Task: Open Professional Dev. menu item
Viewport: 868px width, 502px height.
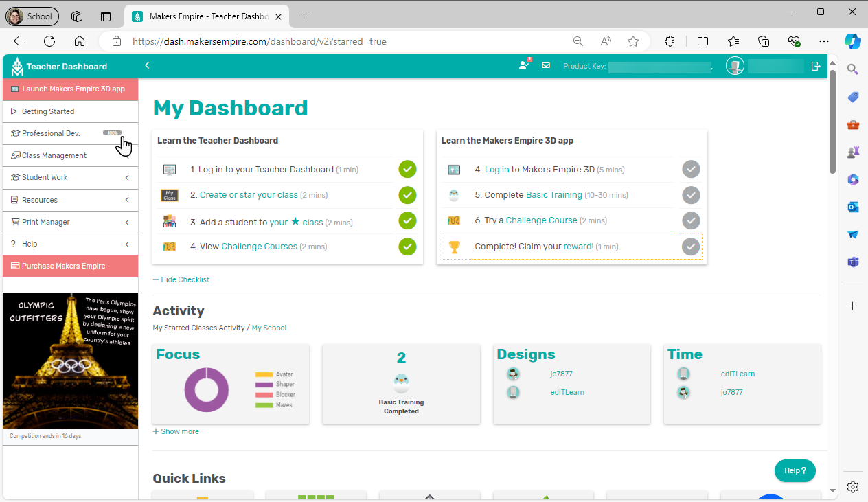Action: 71,133
